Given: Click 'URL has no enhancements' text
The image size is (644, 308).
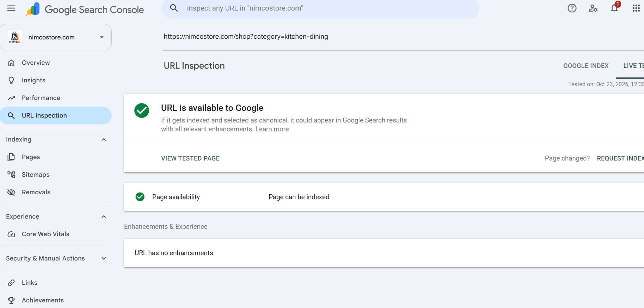Looking at the screenshot, I should click(x=174, y=253).
